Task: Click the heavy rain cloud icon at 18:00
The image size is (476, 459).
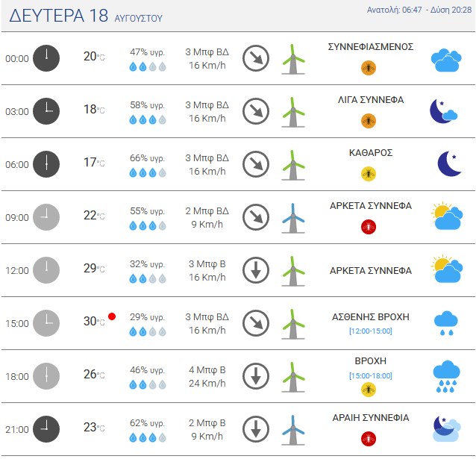Action: pos(446,376)
